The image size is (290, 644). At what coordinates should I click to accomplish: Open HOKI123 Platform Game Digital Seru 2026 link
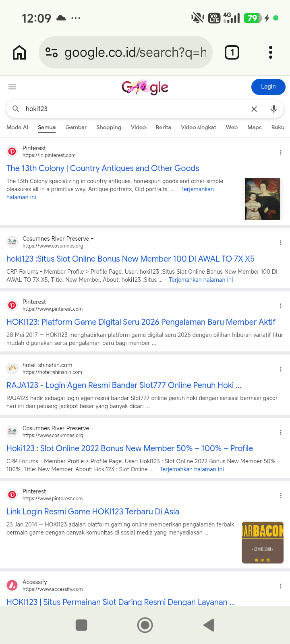coord(141,322)
